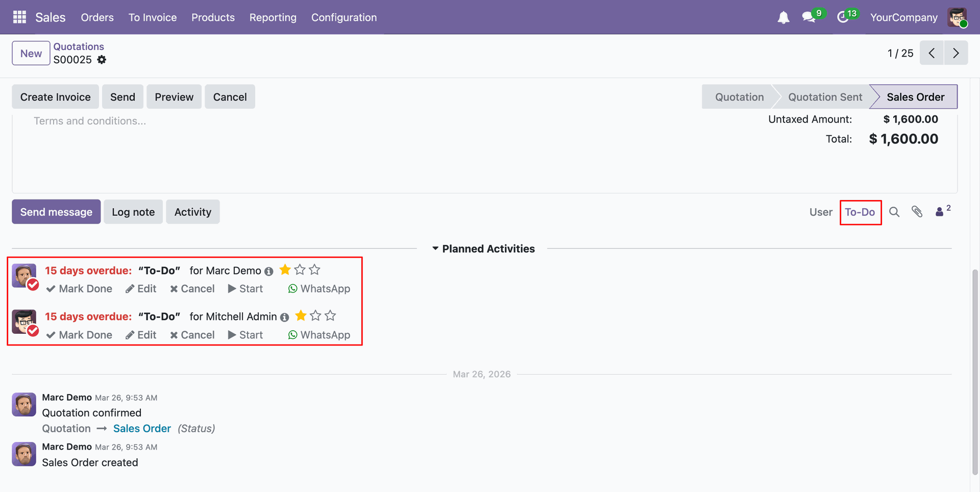The width and height of the screenshot is (980, 492).
Task: Edit Marc Demo's To-Do activity
Action: click(x=141, y=289)
